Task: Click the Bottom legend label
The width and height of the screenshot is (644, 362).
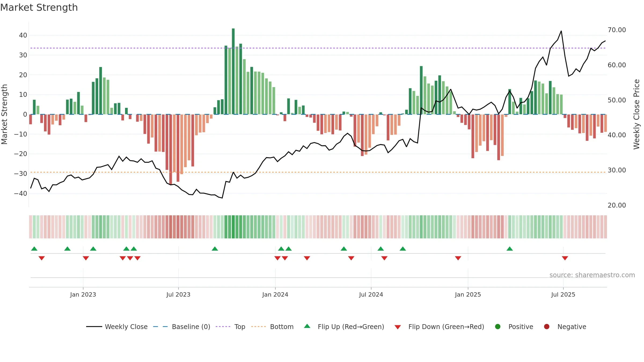Action: coord(282,327)
